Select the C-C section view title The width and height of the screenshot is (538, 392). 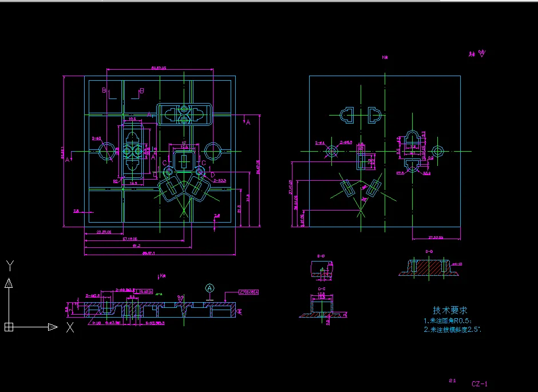click(322, 289)
